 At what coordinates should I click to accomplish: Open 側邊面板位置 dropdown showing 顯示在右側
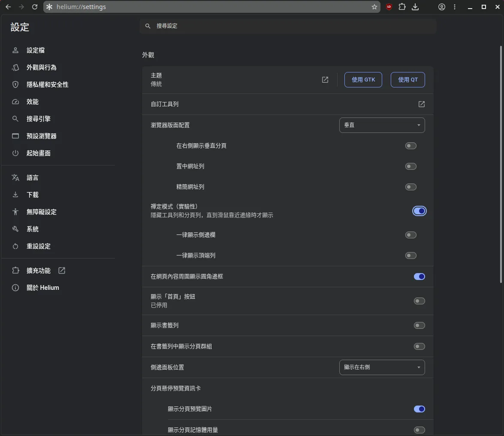(382, 367)
